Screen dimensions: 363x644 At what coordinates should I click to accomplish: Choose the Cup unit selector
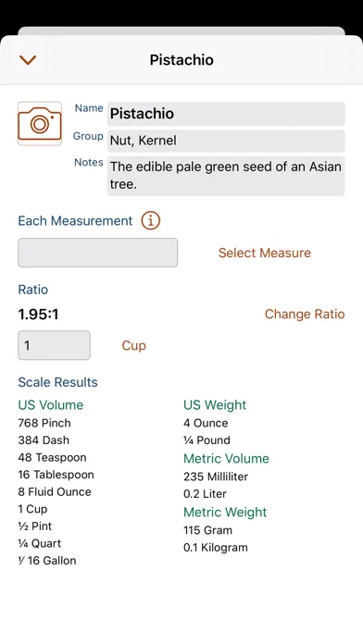134,346
